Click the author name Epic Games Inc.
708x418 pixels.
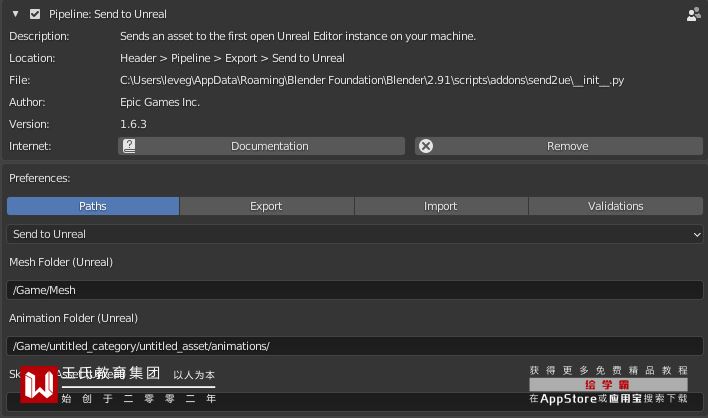point(160,102)
